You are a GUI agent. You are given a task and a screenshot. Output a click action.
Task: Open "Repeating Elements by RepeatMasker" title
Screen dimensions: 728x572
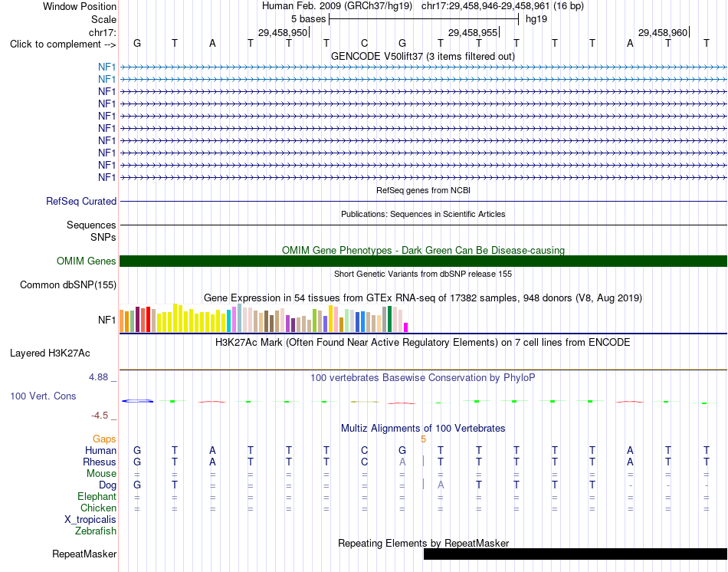tap(423, 543)
